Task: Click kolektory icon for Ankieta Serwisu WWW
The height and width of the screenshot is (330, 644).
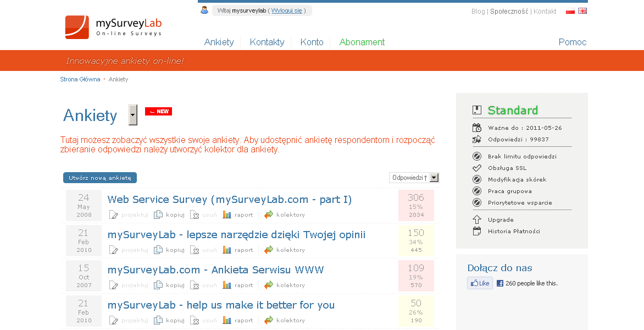Action: pyautogui.click(x=269, y=285)
